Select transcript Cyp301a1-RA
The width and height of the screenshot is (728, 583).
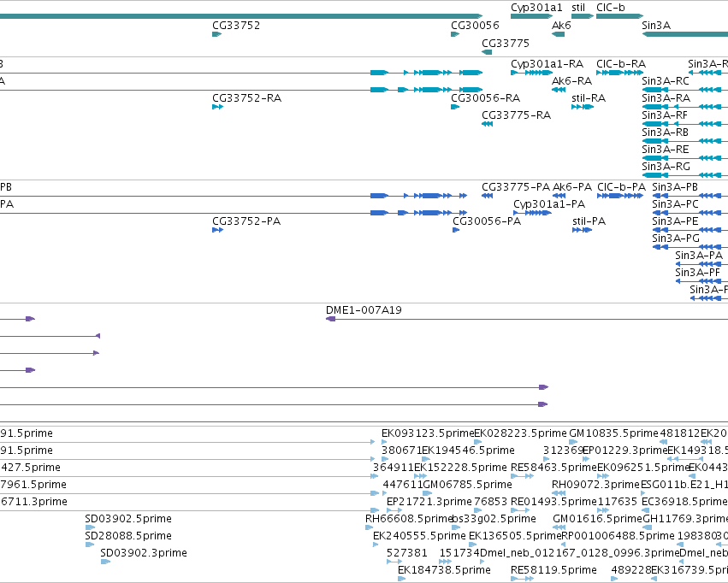(531, 73)
